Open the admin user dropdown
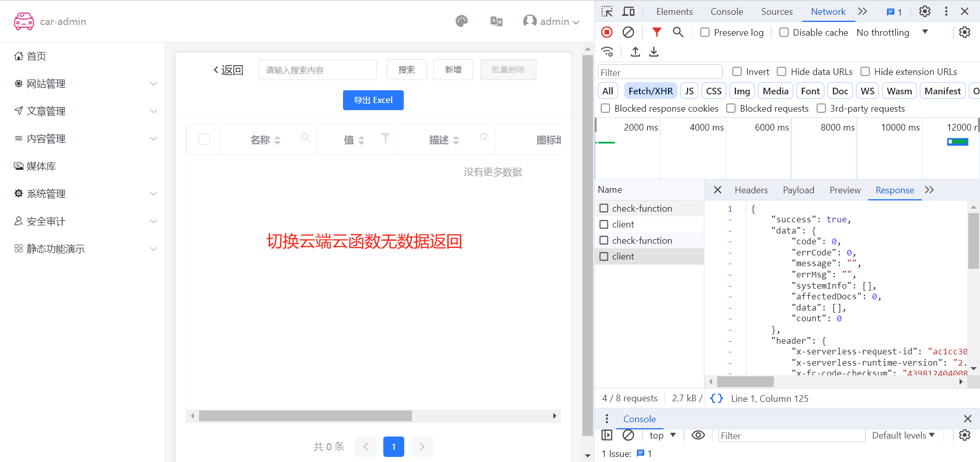 coord(551,21)
